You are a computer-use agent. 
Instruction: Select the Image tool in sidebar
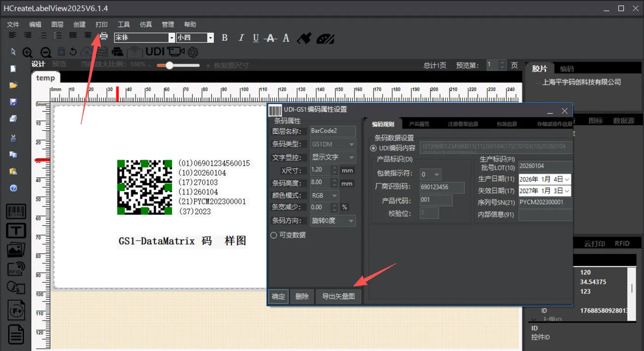coord(16,250)
